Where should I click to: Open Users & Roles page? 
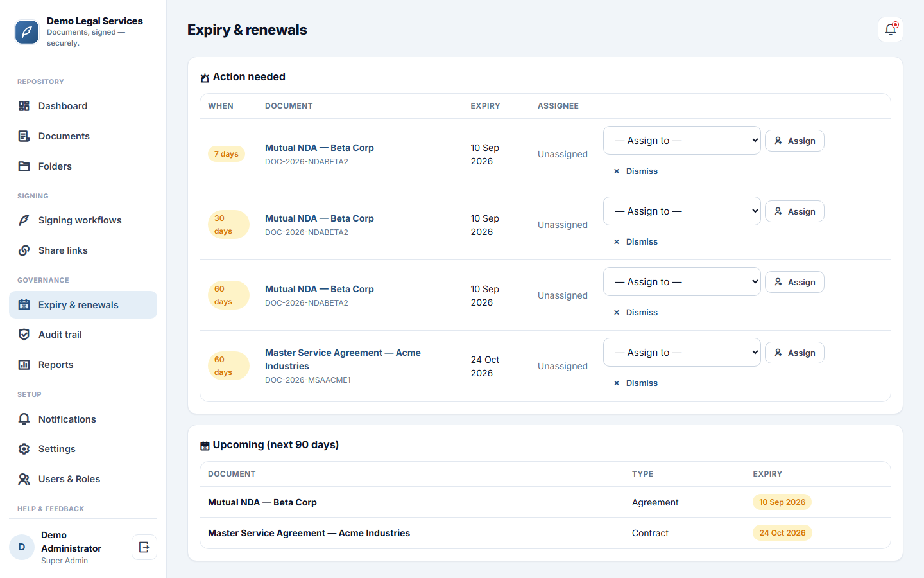83,479
